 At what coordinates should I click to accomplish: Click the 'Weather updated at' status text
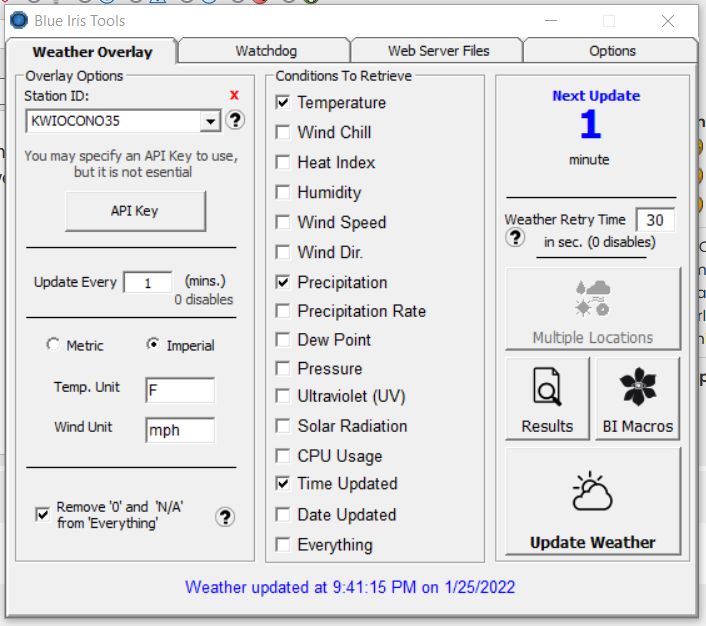(350, 587)
